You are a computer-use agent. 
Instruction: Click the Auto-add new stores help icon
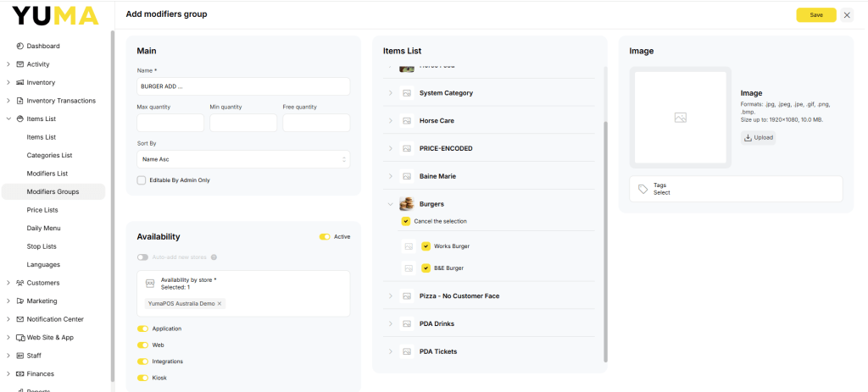click(214, 257)
